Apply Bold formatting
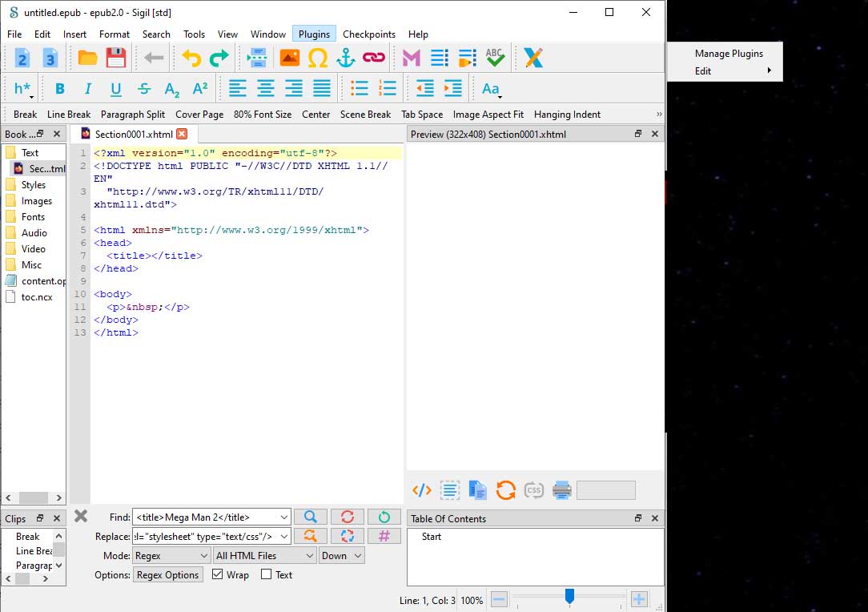The image size is (868, 612). coord(60,89)
